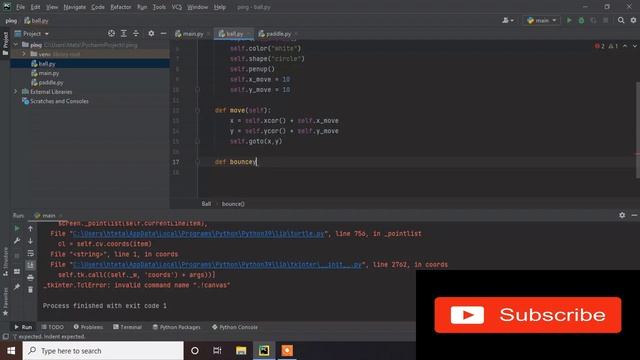Open the Python Packages tool window
Screen dimensions: 640x360
(176, 327)
